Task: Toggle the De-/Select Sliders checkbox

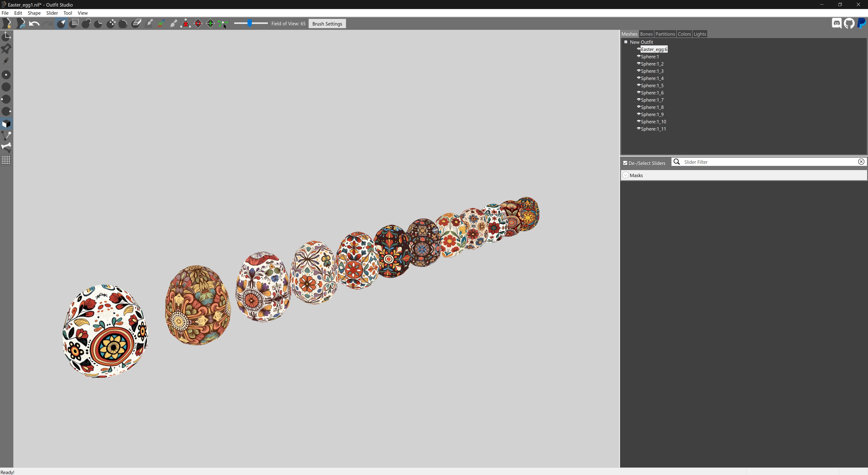Action: (625, 163)
